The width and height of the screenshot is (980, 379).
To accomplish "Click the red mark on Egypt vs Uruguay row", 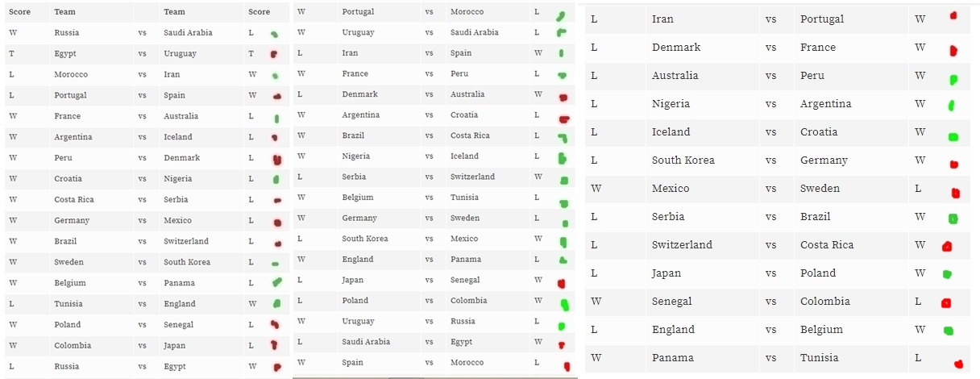I will 274,54.
